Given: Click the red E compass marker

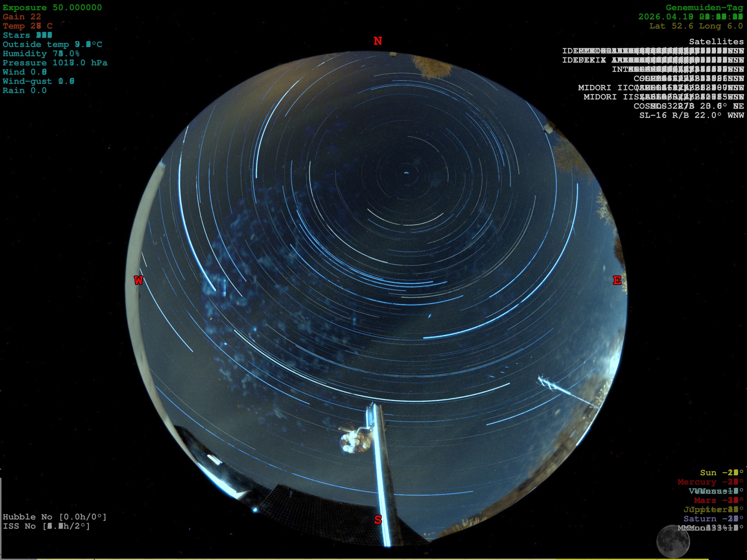Looking at the screenshot, I should click(x=617, y=280).
